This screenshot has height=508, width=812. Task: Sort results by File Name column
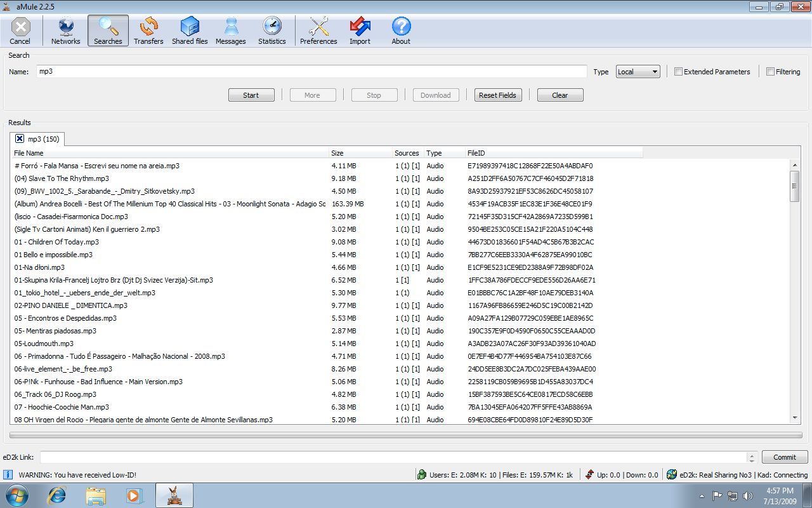tap(170, 153)
